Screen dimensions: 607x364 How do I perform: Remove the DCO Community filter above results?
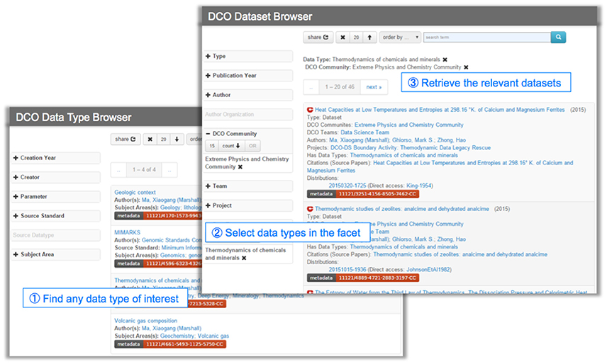click(x=466, y=67)
